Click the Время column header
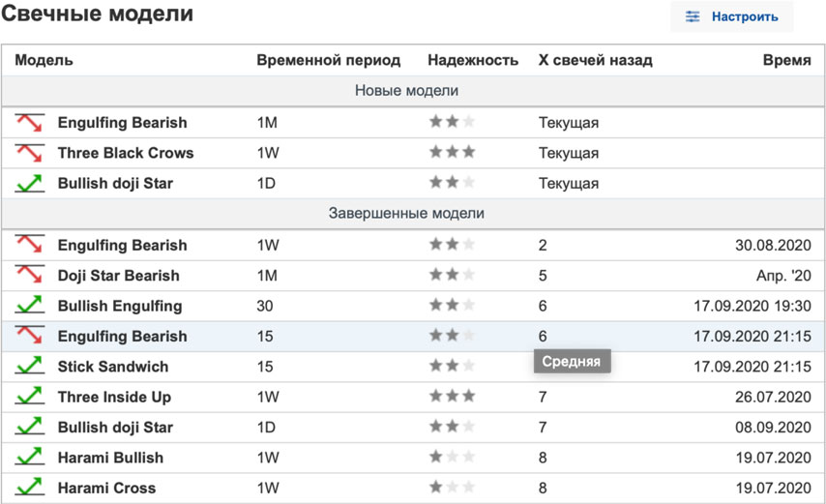826x504 pixels. coord(786,60)
